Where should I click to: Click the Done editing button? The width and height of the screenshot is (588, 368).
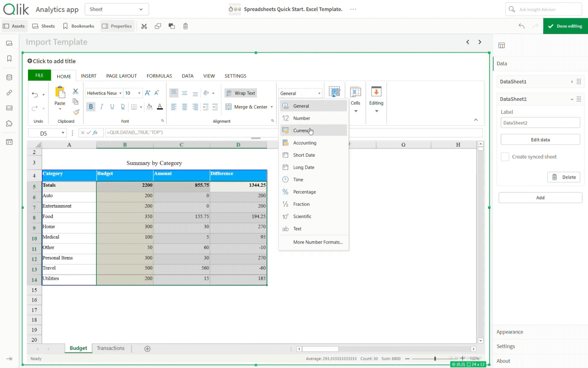click(565, 26)
